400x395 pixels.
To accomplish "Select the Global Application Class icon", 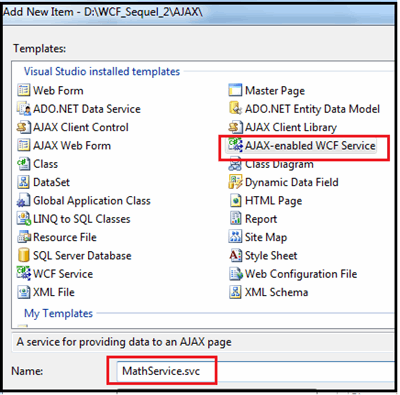I will (23, 200).
